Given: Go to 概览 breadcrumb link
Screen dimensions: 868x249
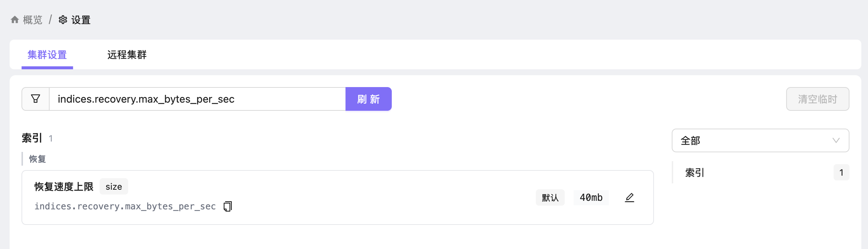Looking at the screenshot, I should 33,20.
